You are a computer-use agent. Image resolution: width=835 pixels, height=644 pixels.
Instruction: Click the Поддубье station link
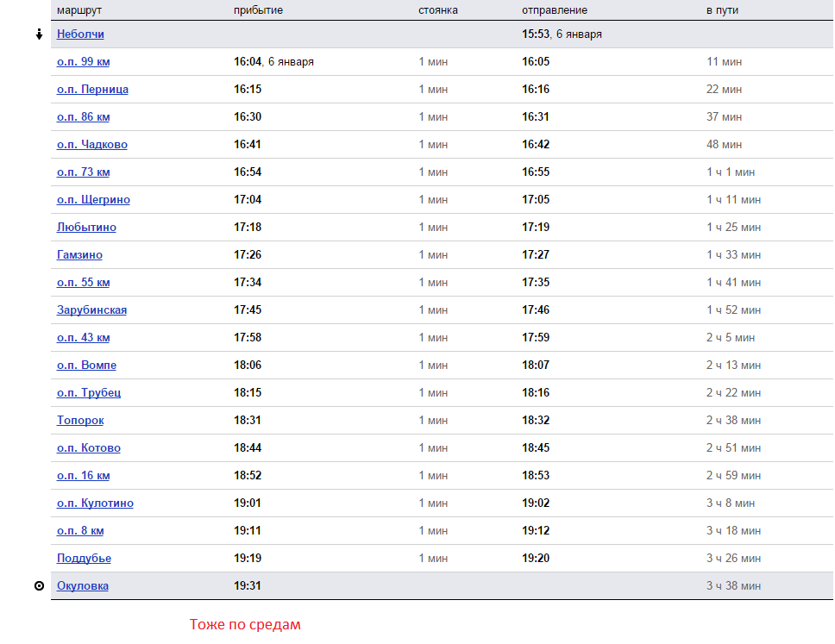point(84,559)
